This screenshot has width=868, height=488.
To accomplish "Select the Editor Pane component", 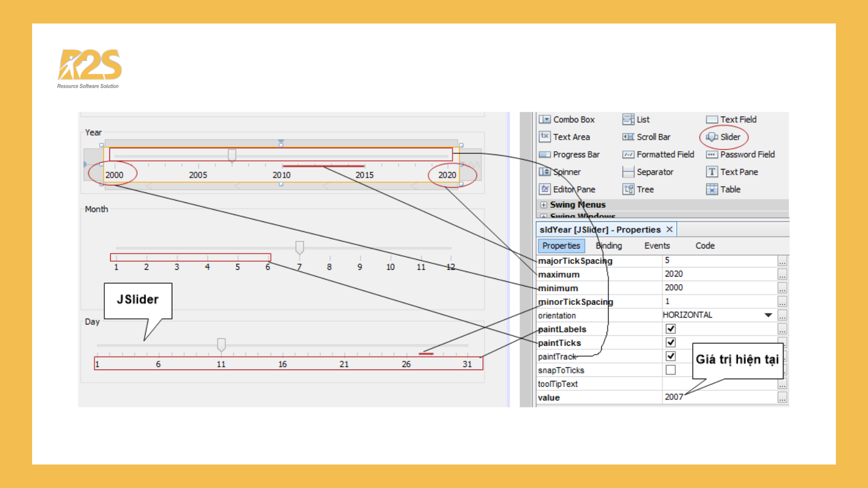I will [567, 189].
